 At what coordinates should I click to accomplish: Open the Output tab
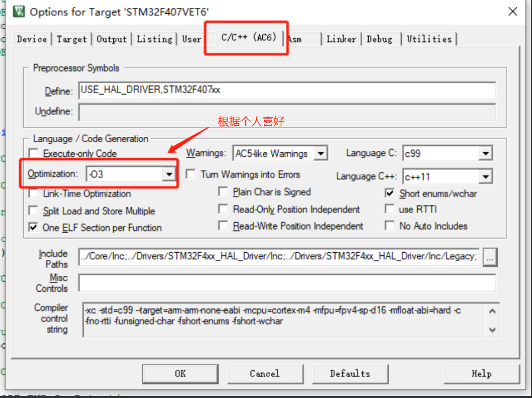point(111,39)
